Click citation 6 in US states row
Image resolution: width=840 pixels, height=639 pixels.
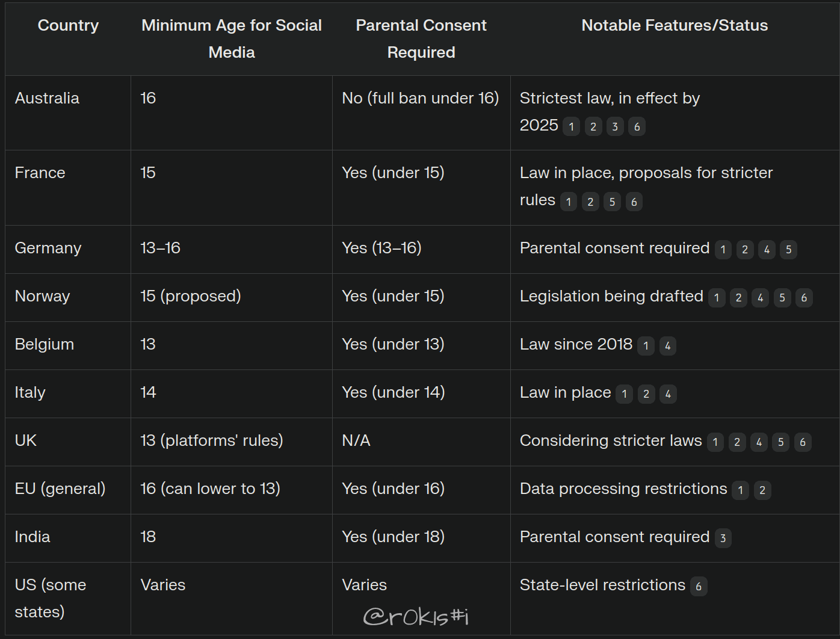coord(699,586)
